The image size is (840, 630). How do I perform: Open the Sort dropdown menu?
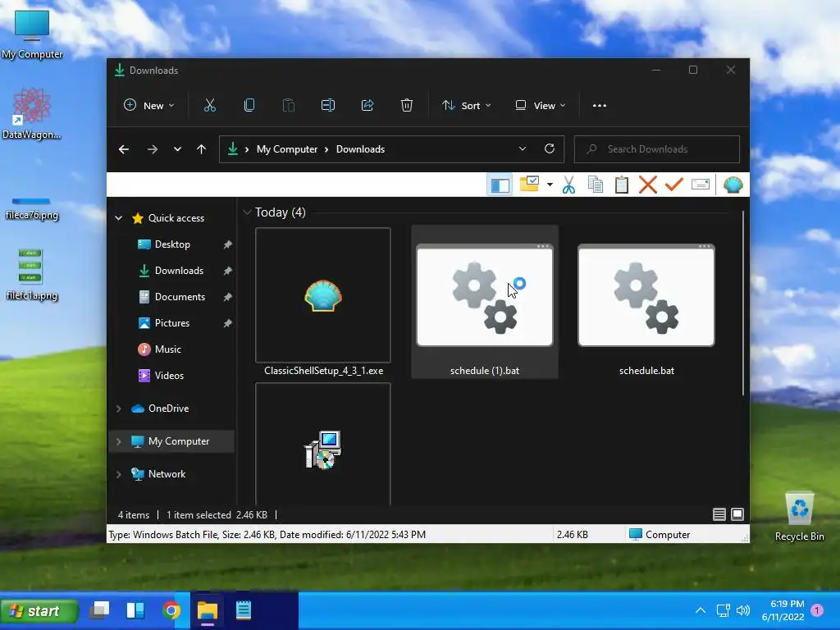(466, 106)
